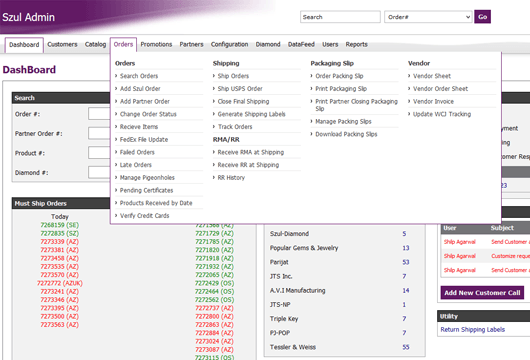Open Receive RMA at Shipping

251,152
